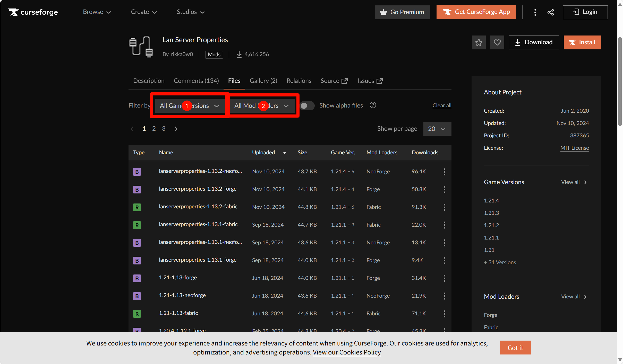Open options menu for lanserverproperties-1.13.2-forge row
This screenshot has width=623, height=364.
[444, 190]
